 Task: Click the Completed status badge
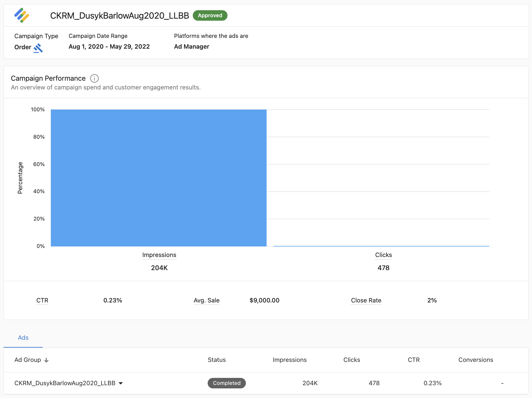(x=227, y=383)
